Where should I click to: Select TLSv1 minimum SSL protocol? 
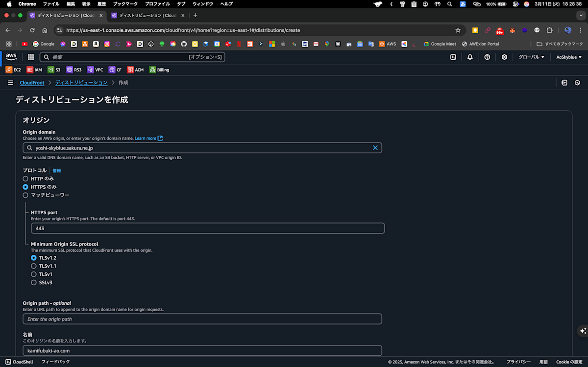point(34,274)
